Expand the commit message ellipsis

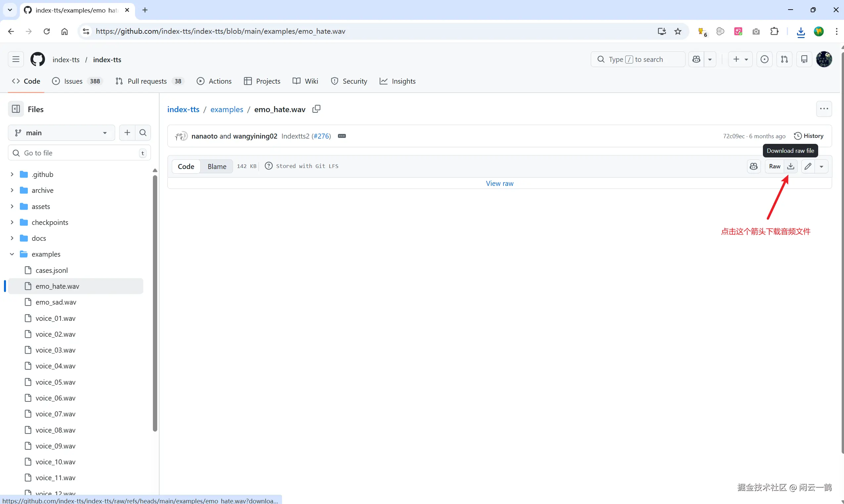pos(342,136)
